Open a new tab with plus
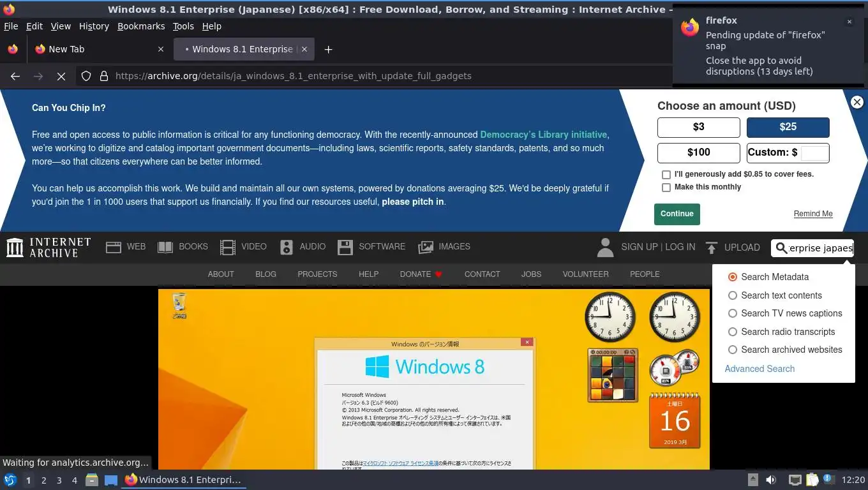 (x=328, y=49)
